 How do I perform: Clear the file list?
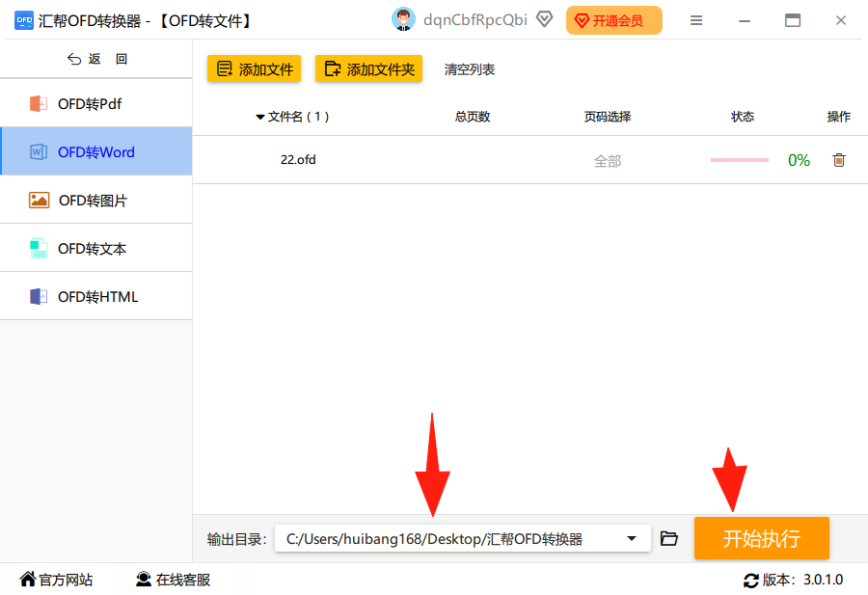pyautogui.click(x=470, y=69)
